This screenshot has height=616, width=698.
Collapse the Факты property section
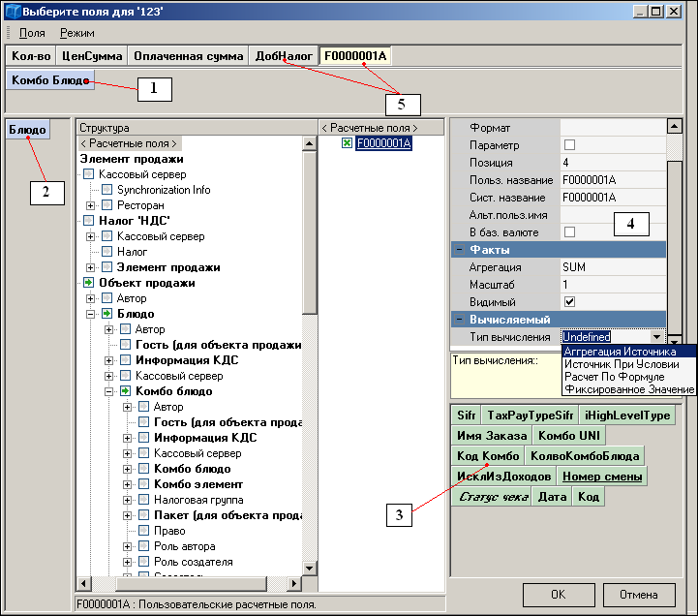coord(460,250)
